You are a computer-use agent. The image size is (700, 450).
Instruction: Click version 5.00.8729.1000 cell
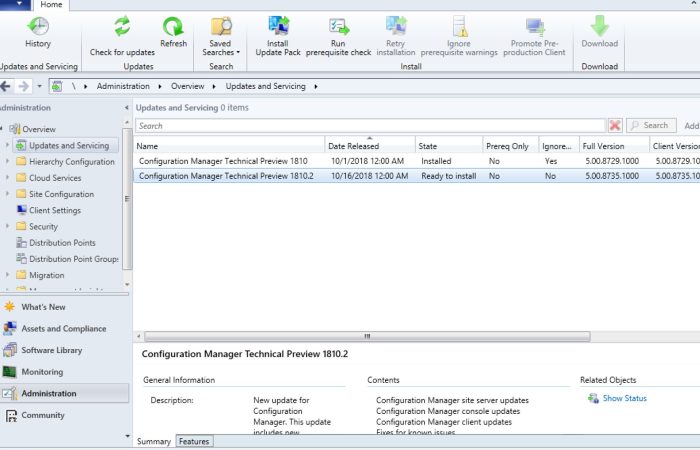[x=612, y=161]
